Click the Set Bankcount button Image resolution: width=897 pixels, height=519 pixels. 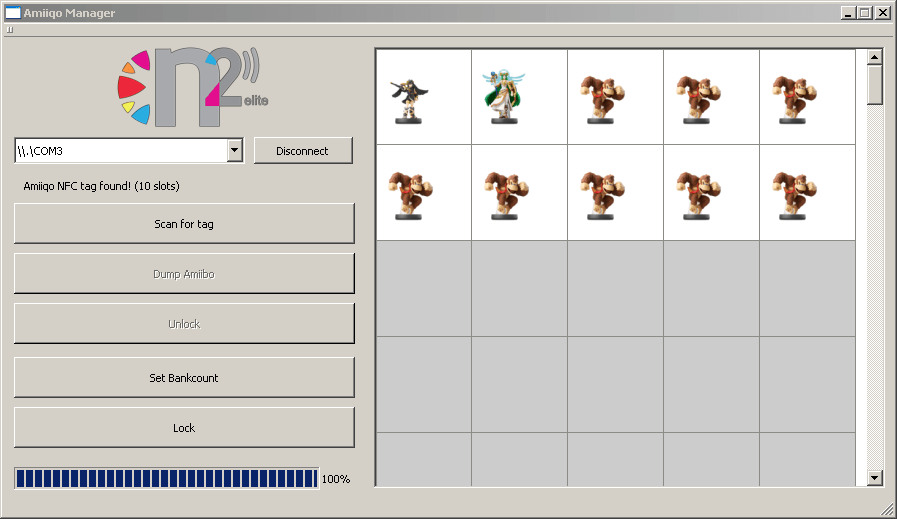(184, 378)
